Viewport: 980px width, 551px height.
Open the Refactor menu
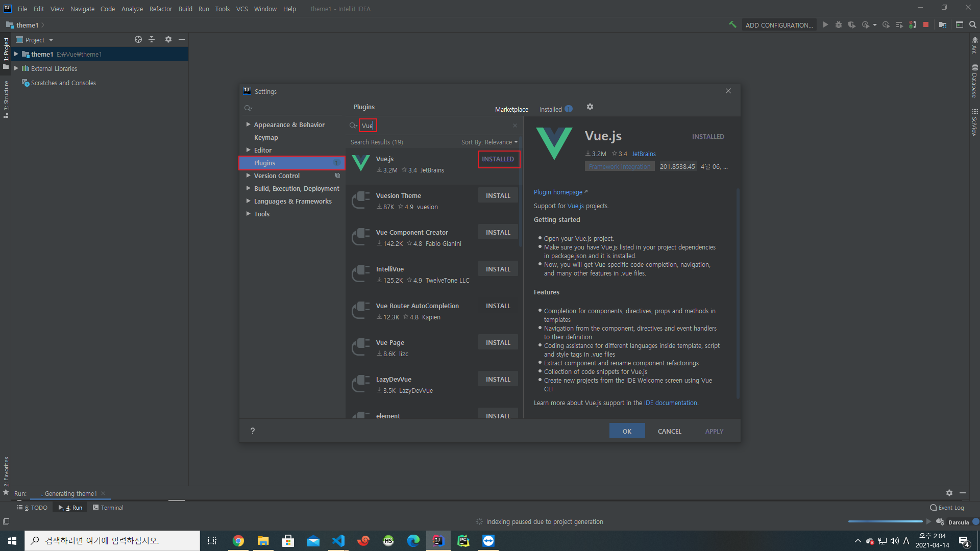point(160,9)
